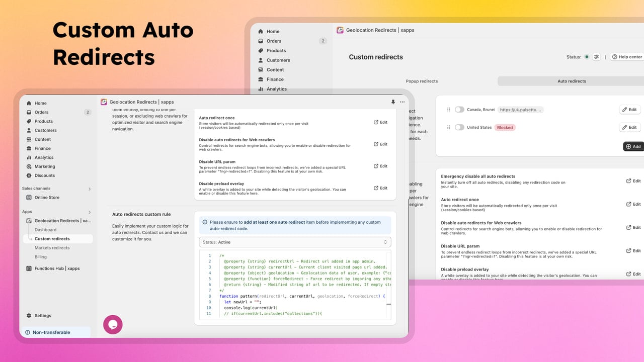Open the Status: Active dropdown

(x=295, y=242)
